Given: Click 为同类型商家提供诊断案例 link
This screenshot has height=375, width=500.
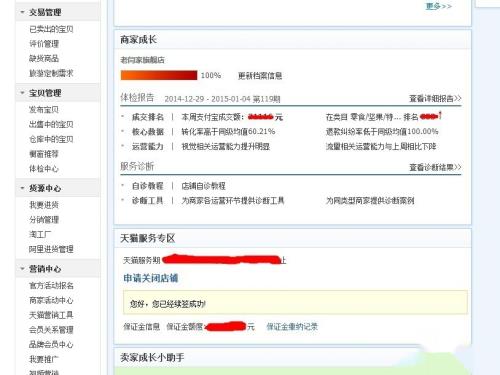Looking at the screenshot, I should click(370, 200).
